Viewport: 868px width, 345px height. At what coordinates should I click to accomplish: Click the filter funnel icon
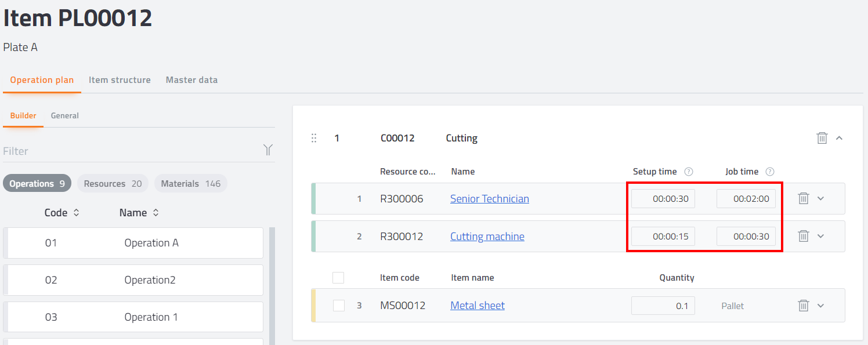tap(268, 150)
